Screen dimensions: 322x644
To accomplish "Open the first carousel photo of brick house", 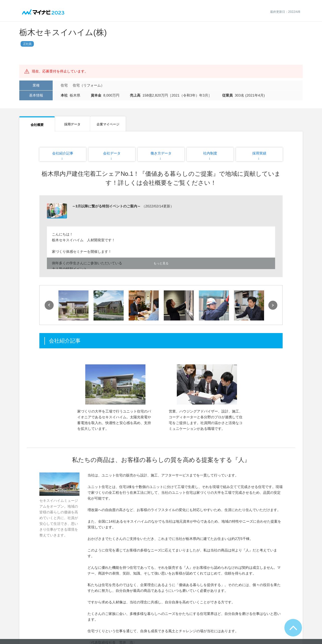I will (x=73, y=305).
